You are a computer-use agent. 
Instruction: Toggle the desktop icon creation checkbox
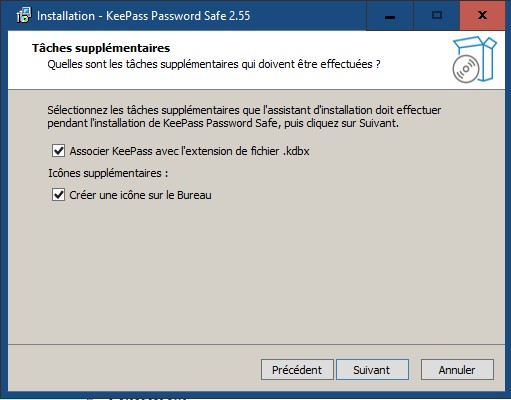(x=59, y=195)
